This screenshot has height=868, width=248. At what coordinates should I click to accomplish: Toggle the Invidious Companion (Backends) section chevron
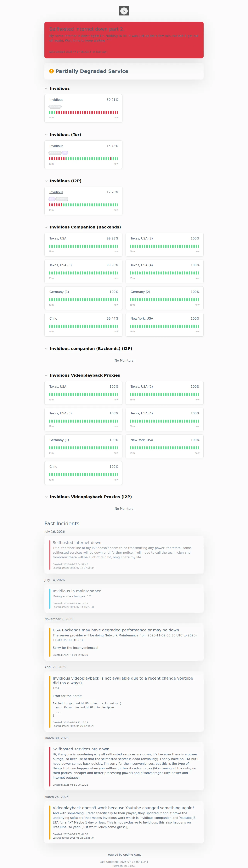(x=46, y=227)
